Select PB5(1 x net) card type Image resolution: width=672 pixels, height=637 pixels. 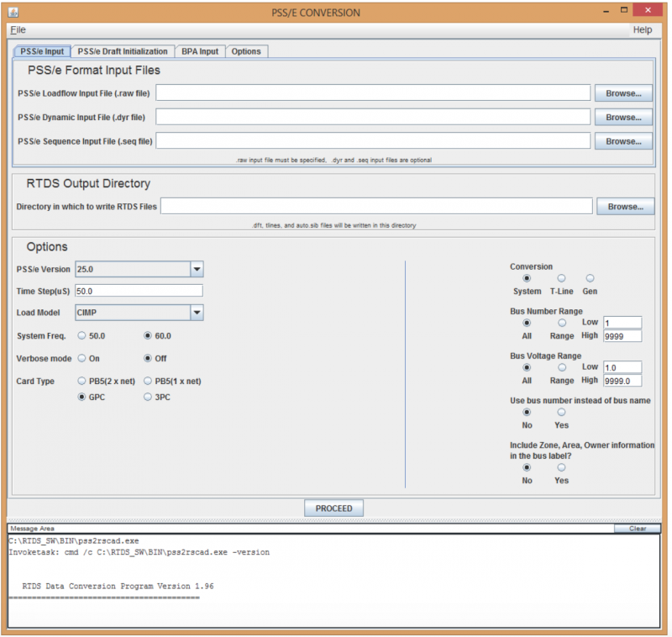(148, 381)
